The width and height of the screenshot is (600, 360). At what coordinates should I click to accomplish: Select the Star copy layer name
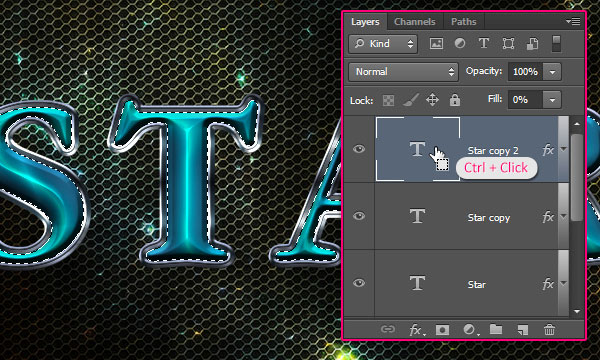[x=489, y=218]
